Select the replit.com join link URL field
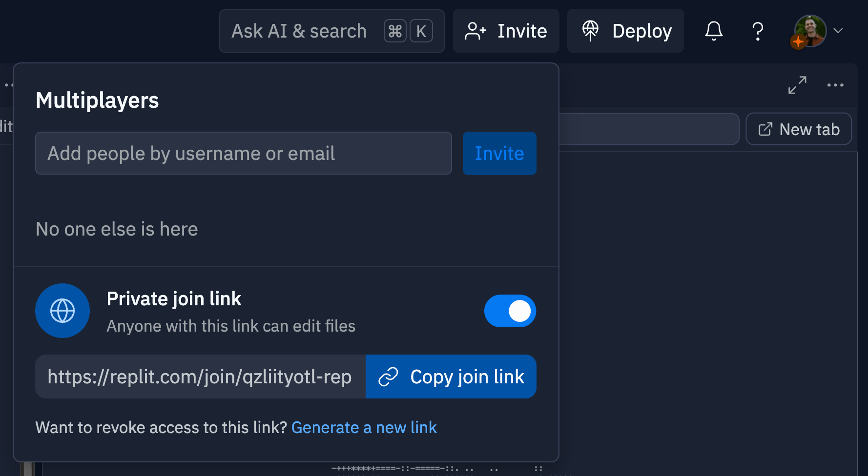Image resolution: width=868 pixels, height=476 pixels. point(201,377)
